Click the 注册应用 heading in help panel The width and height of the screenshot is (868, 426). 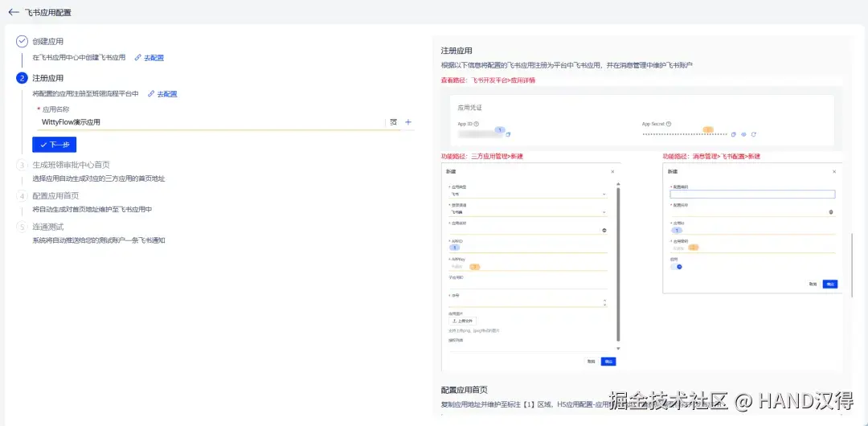[x=457, y=51]
